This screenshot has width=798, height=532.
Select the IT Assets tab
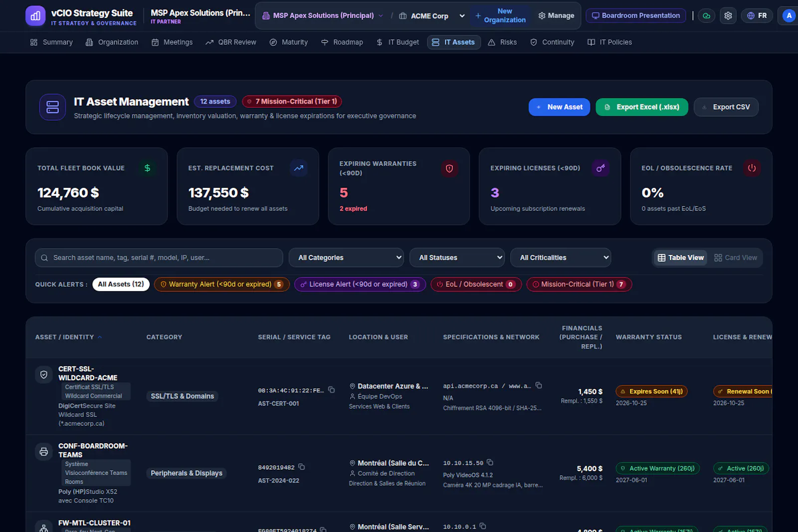point(454,42)
